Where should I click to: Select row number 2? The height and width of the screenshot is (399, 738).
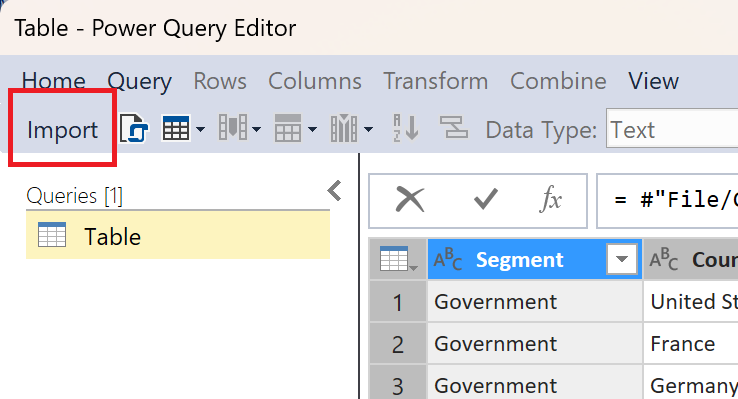(398, 344)
